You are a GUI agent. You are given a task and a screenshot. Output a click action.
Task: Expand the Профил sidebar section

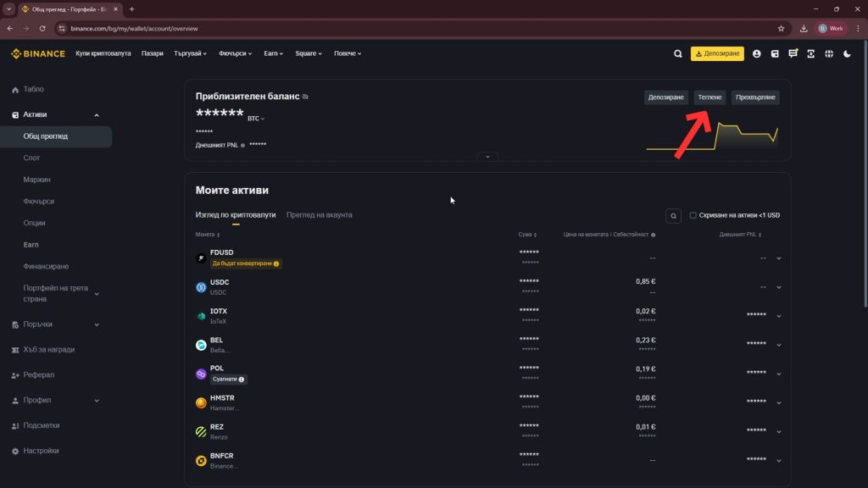pyautogui.click(x=97, y=401)
